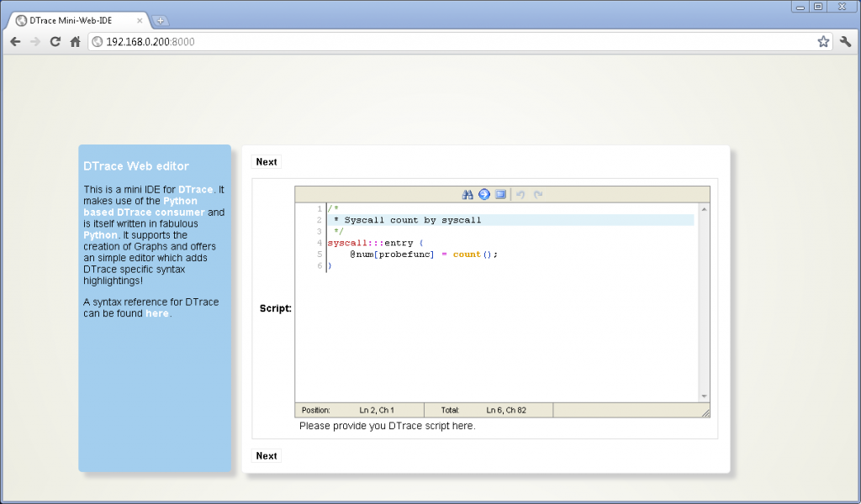Click the undo arrow in editor toolbar
This screenshot has width=861, height=504.
[520, 195]
